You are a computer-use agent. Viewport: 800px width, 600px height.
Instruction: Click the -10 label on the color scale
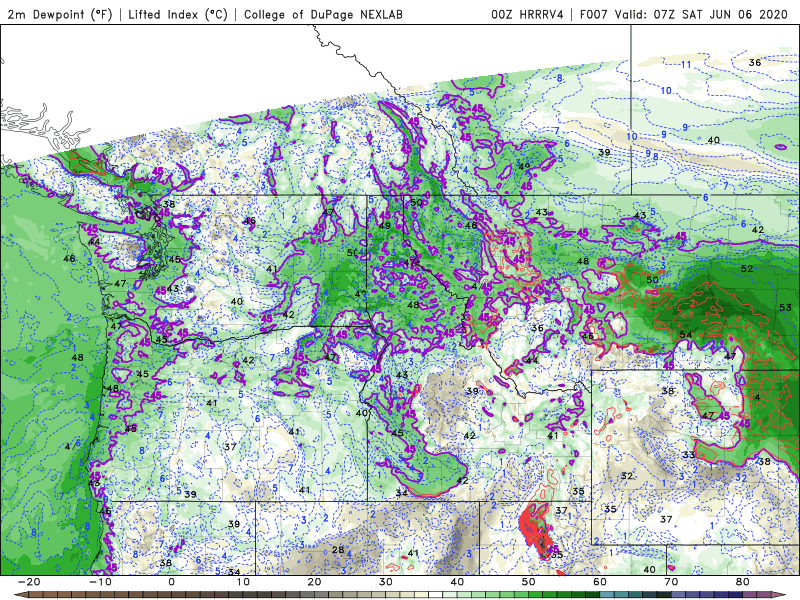99,582
